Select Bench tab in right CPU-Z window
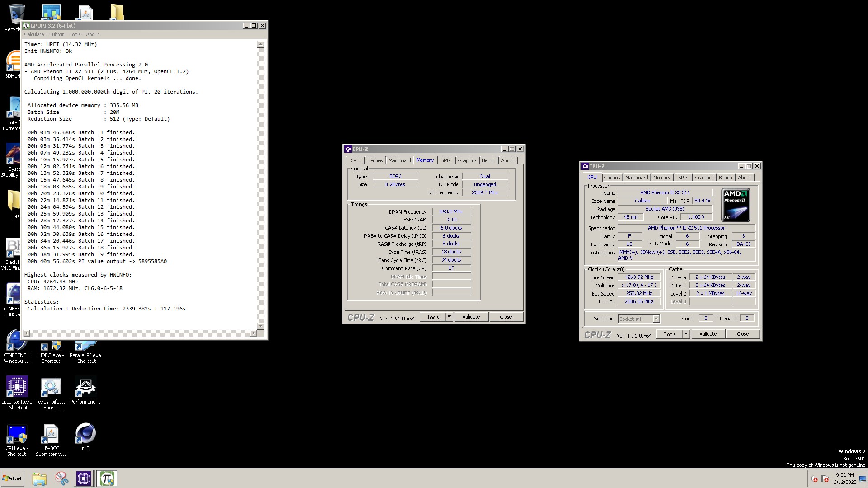 725,178
